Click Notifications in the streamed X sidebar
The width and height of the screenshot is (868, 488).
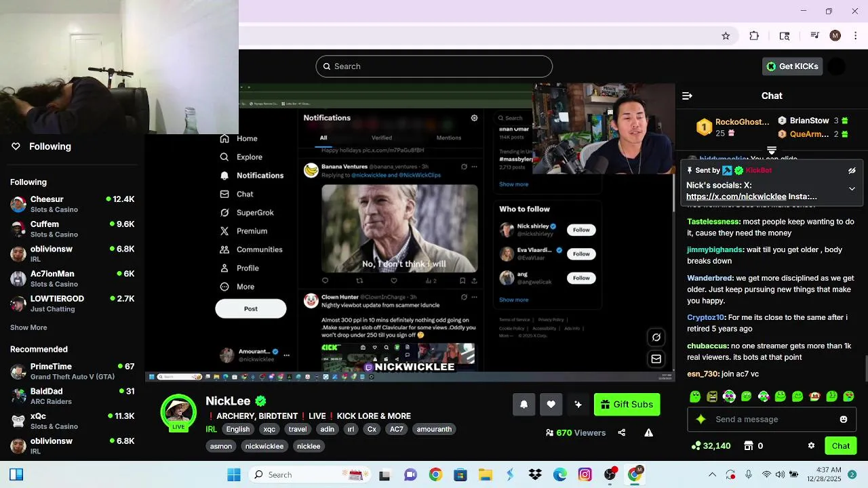tap(252, 176)
